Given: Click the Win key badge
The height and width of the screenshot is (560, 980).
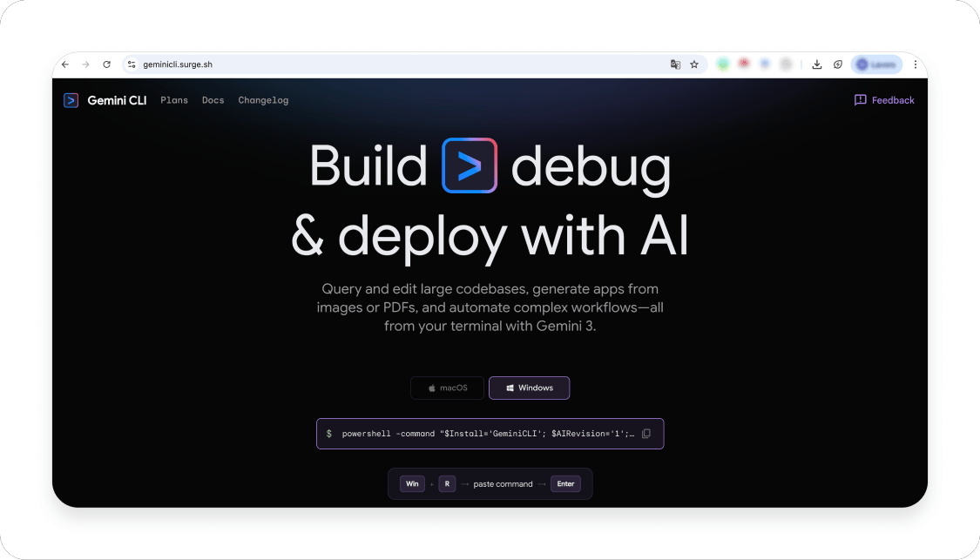Looking at the screenshot, I should [413, 483].
